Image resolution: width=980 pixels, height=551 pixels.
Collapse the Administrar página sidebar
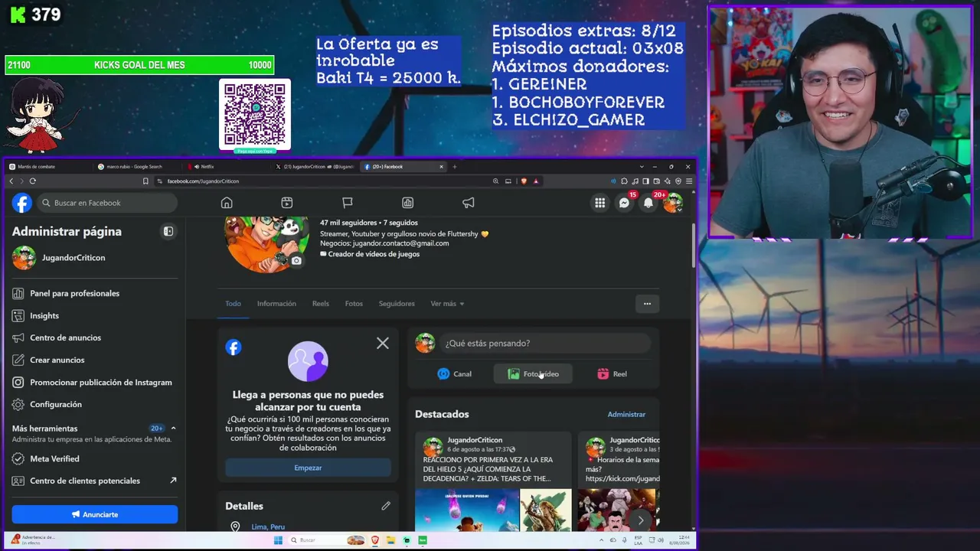168,231
